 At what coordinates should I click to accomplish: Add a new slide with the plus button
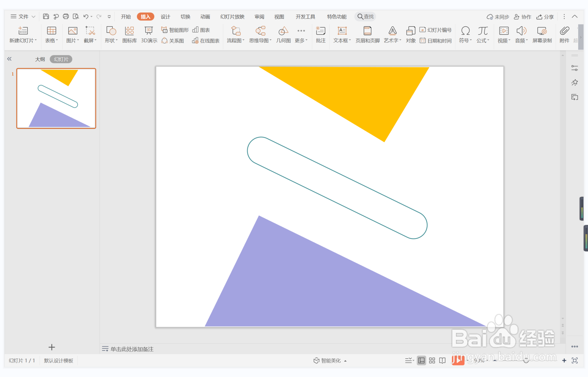[52, 347]
